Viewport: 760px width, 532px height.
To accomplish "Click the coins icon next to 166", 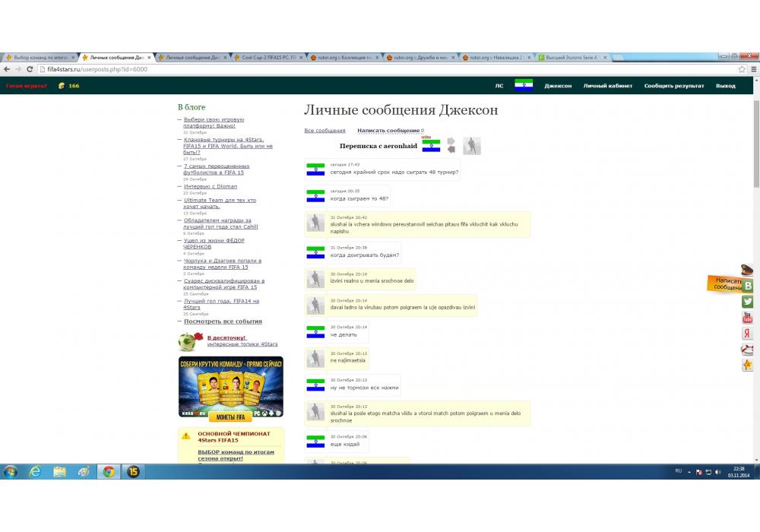I will click(x=62, y=86).
